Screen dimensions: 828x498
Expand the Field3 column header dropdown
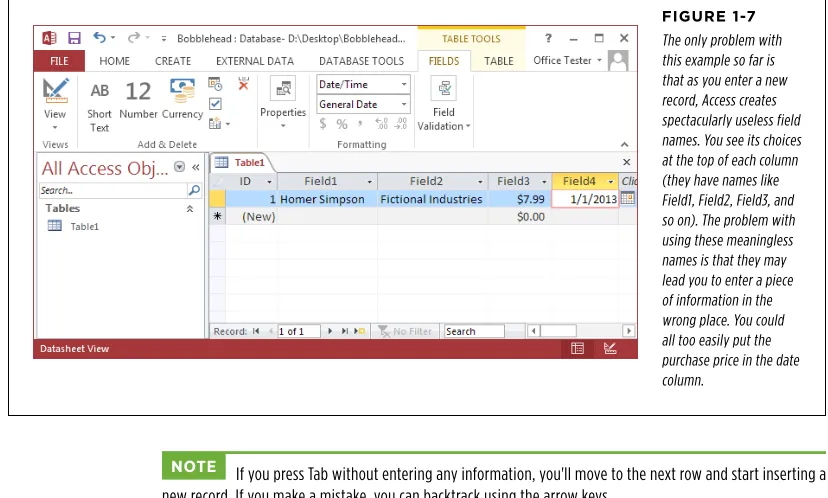(x=544, y=182)
